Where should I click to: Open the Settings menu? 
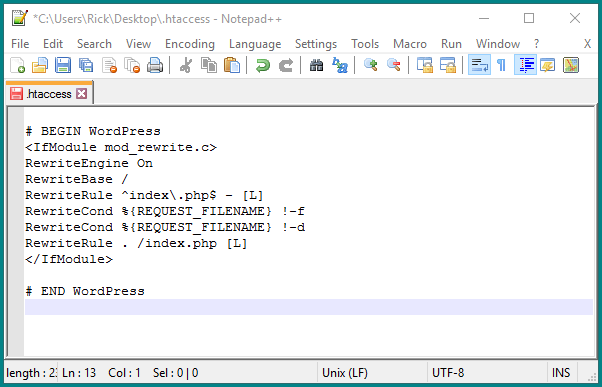pyautogui.click(x=316, y=44)
